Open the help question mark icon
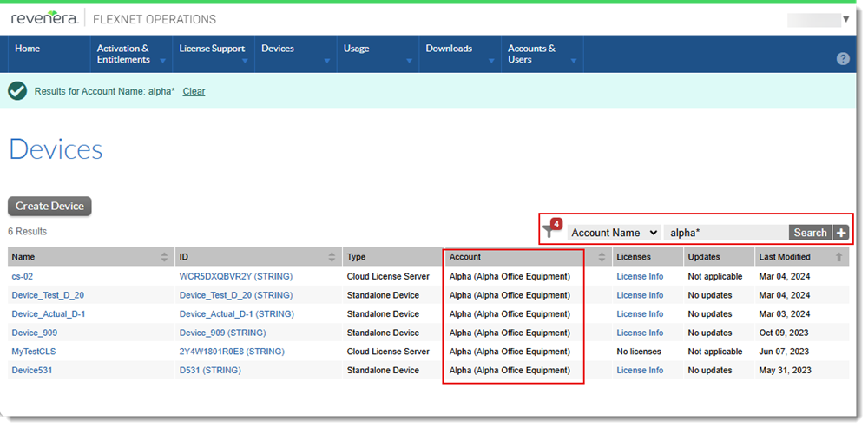 (842, 59)
